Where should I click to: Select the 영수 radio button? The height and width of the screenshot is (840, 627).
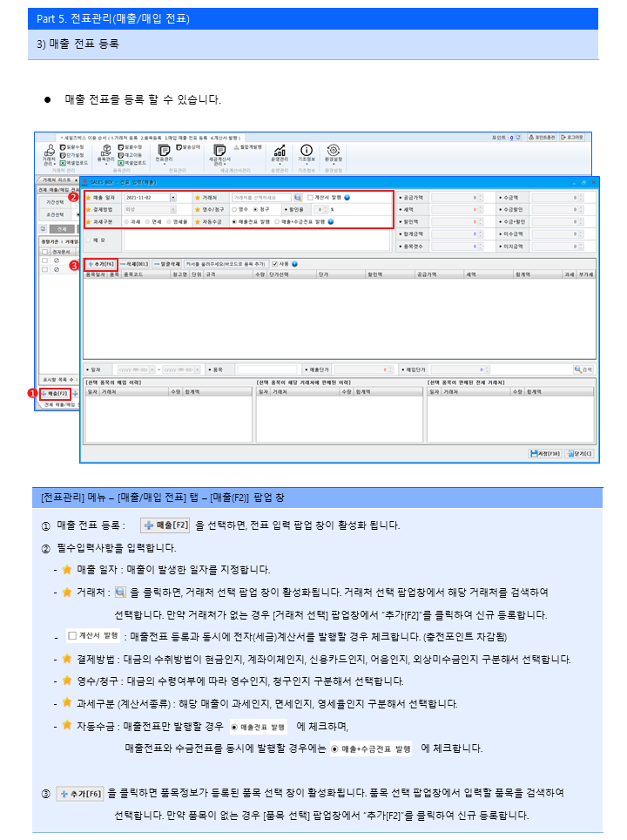tap(234, 209)
